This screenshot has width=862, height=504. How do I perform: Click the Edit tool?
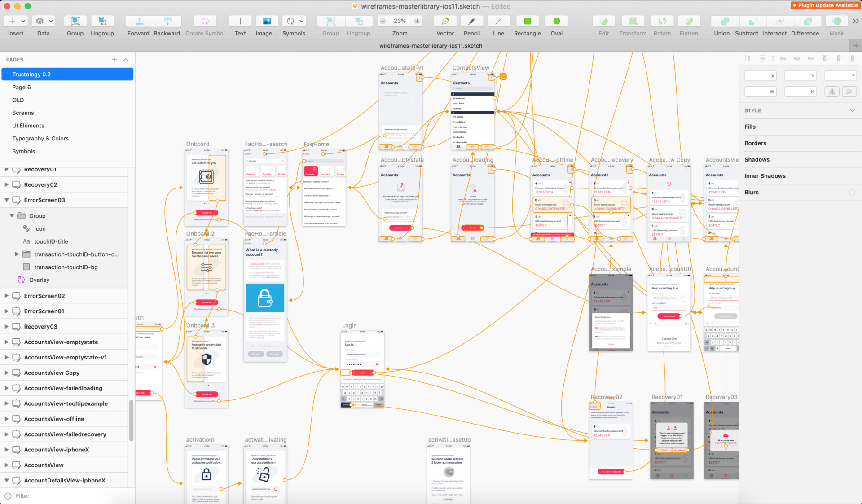pyautogui.click(x=604, y=21)
